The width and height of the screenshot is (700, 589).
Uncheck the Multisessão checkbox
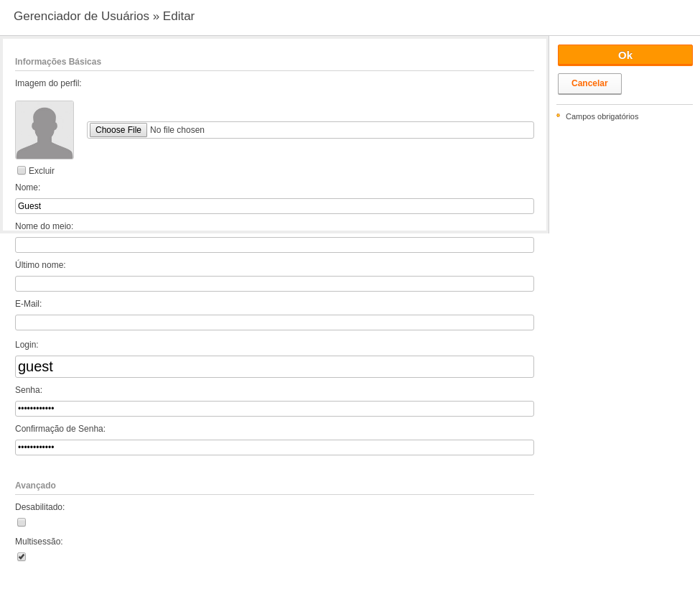click(x=22, y=557)
